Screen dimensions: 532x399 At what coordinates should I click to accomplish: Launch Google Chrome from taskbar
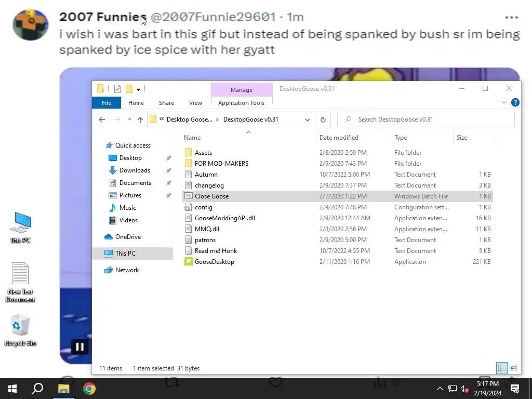pyautogui.click(x=89, y=389)
